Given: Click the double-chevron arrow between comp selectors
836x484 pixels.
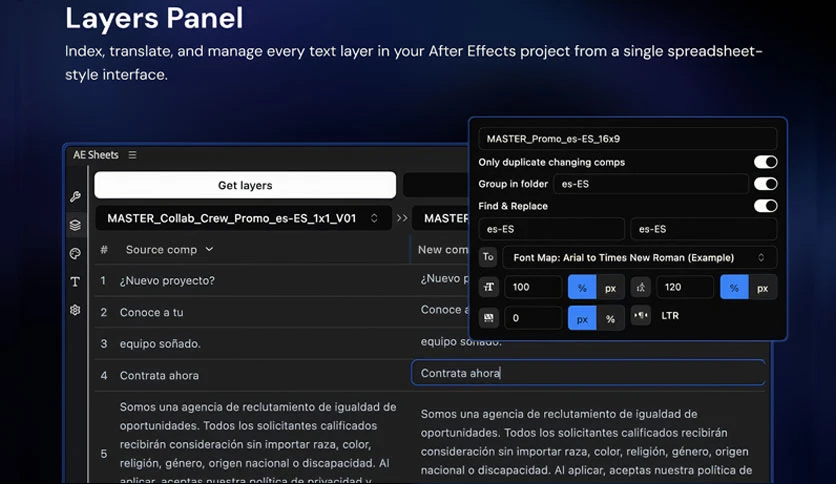Looking at the screenshot, I should 402,218.
